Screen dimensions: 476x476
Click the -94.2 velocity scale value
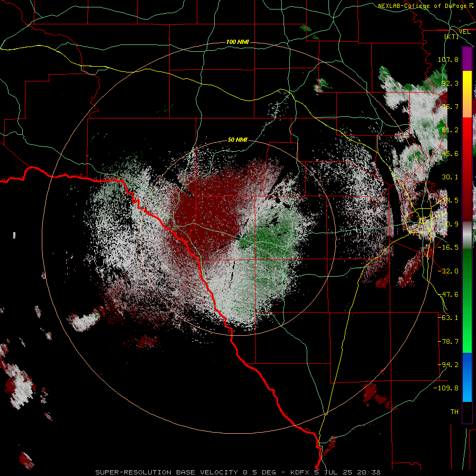point(448,365)
